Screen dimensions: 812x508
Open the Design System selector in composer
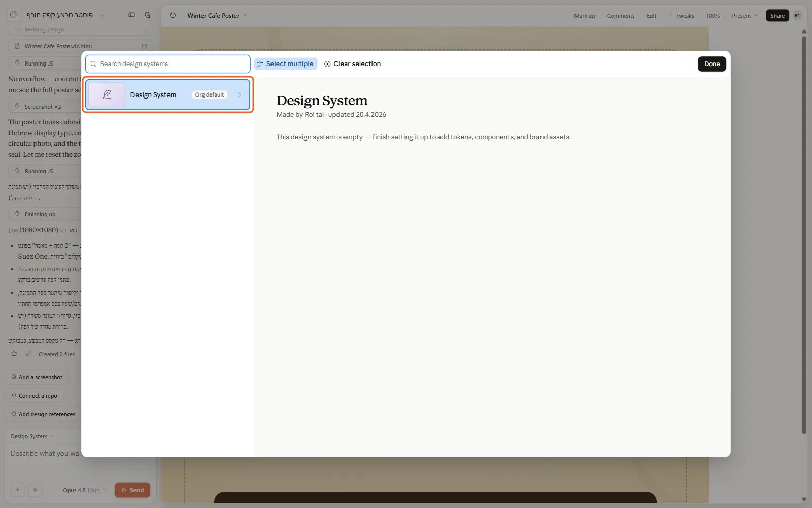[31, 436]
